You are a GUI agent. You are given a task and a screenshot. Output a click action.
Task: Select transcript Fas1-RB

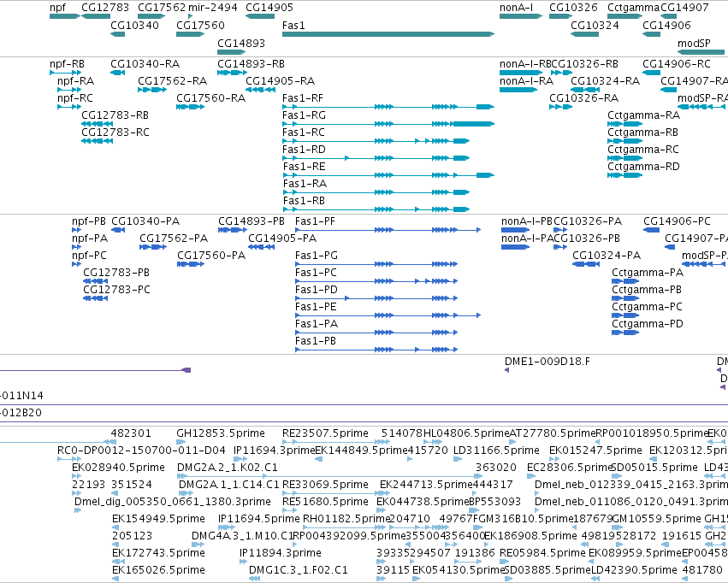coord(376,209)
